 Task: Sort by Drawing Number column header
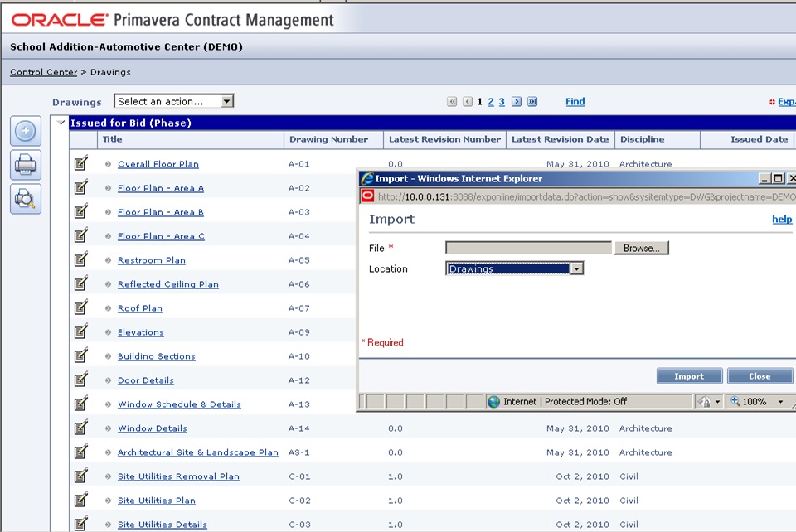point(328,139)
